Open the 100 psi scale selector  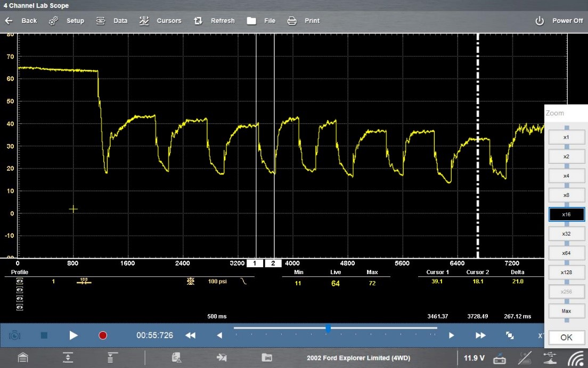tap(217, 281)
